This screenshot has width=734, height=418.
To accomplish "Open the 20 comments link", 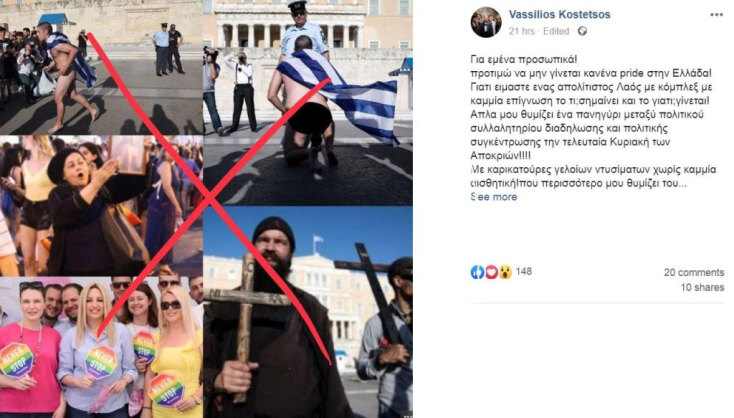I will point(694,272).
